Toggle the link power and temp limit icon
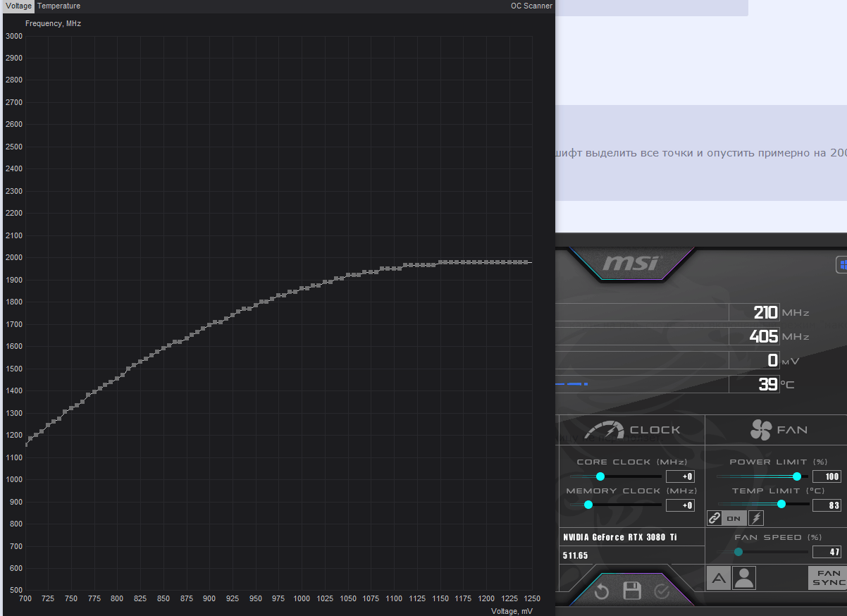 715,518
